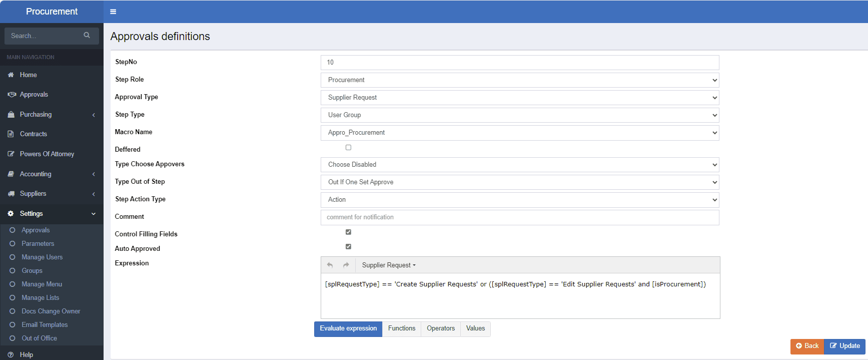Click the Help question mark icon

[11, 354]
